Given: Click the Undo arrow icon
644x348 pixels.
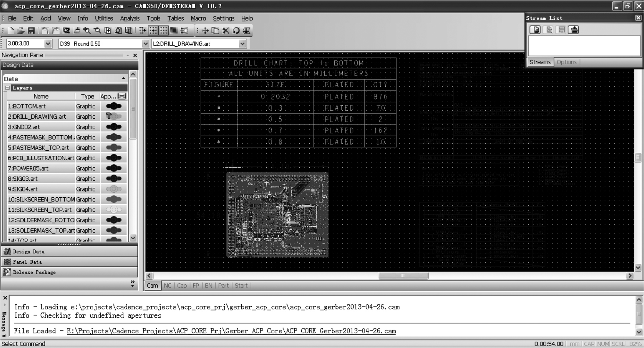Looking at the screenshot, I should [x=45, y=31].
